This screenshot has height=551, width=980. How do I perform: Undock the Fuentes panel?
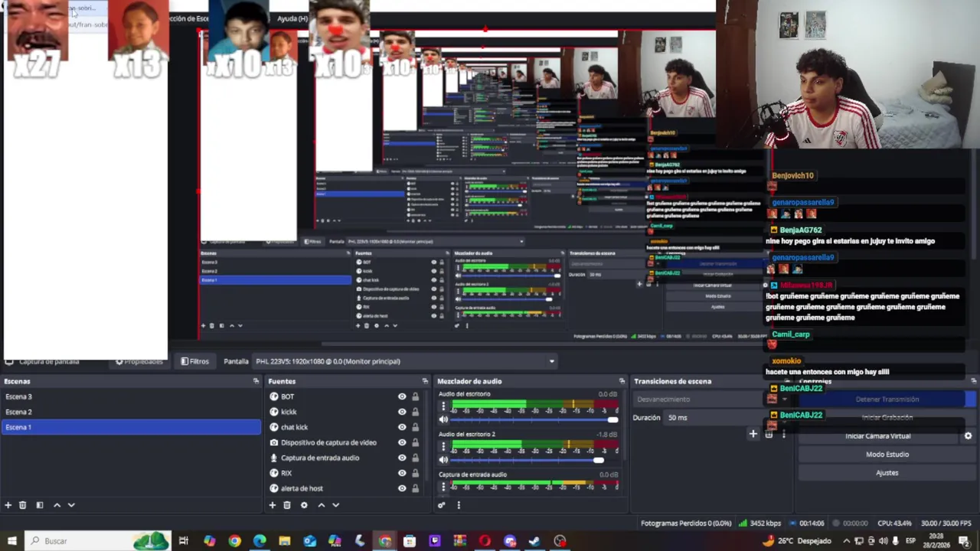tap(425, 381)
